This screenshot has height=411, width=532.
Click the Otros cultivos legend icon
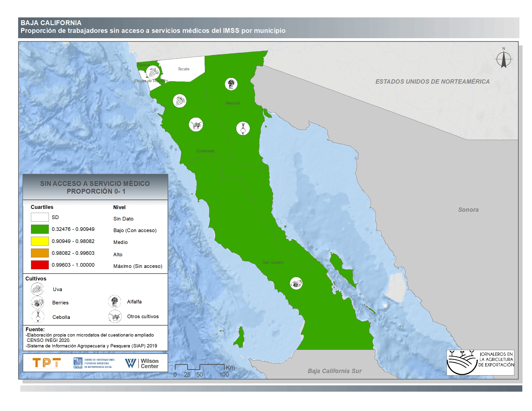pyautogui.click(x=115, y=316)
